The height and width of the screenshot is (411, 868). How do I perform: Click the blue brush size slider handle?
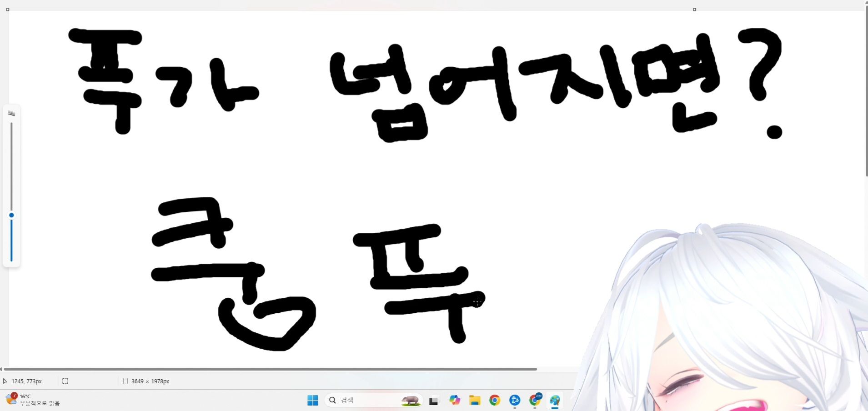tap(11, 215)
